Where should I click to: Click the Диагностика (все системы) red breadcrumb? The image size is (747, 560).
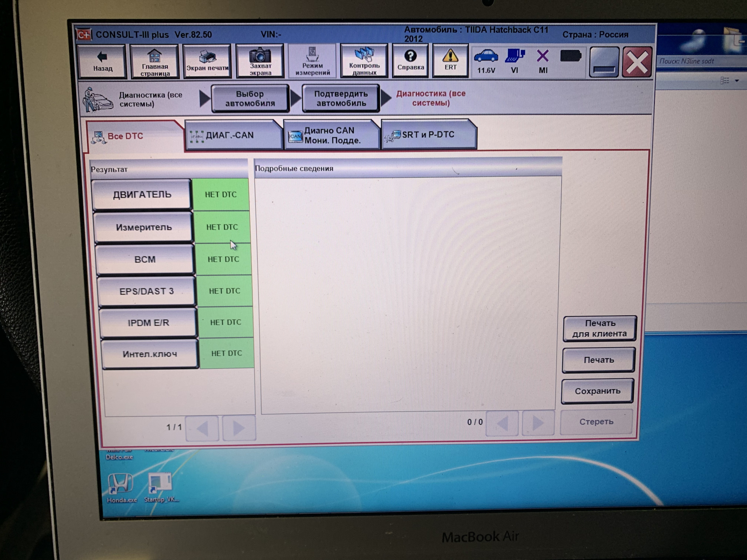[431, 98]
